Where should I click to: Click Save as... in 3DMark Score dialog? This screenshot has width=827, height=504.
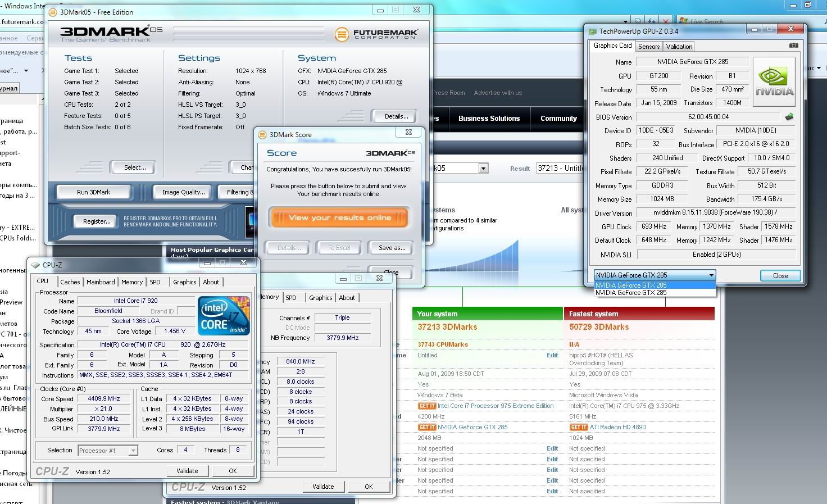pos(392,248)
